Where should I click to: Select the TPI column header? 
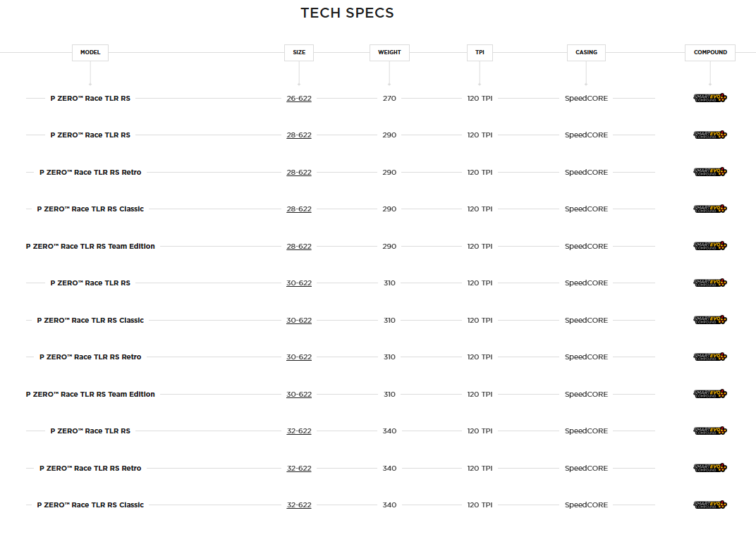point(480,53)
